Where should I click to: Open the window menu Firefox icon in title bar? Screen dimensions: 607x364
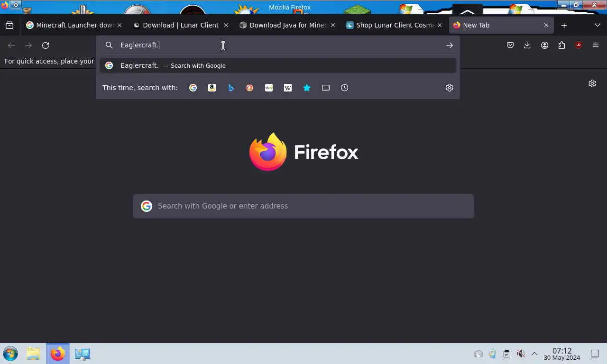pyautogui.click(x=5, y=5)
